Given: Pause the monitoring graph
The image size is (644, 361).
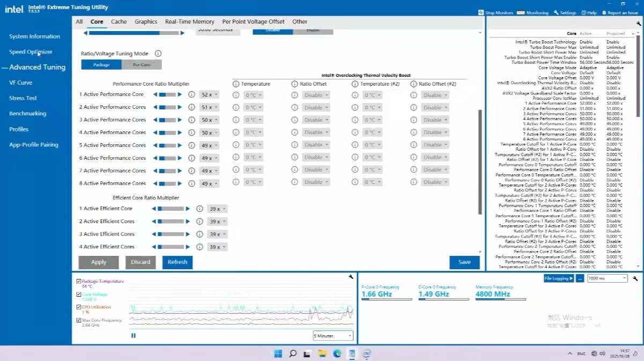Looking at the screenshot, I should [x=134, y=336].
